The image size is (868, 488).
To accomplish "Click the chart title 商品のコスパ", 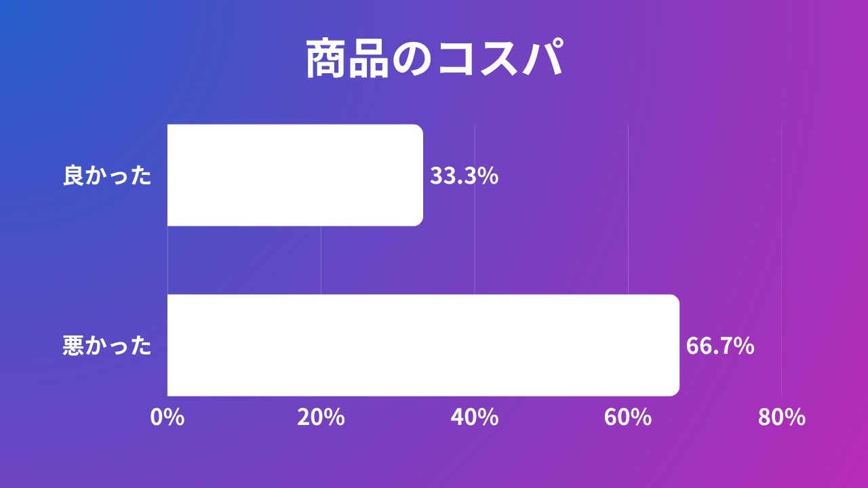I will [434, 60].
